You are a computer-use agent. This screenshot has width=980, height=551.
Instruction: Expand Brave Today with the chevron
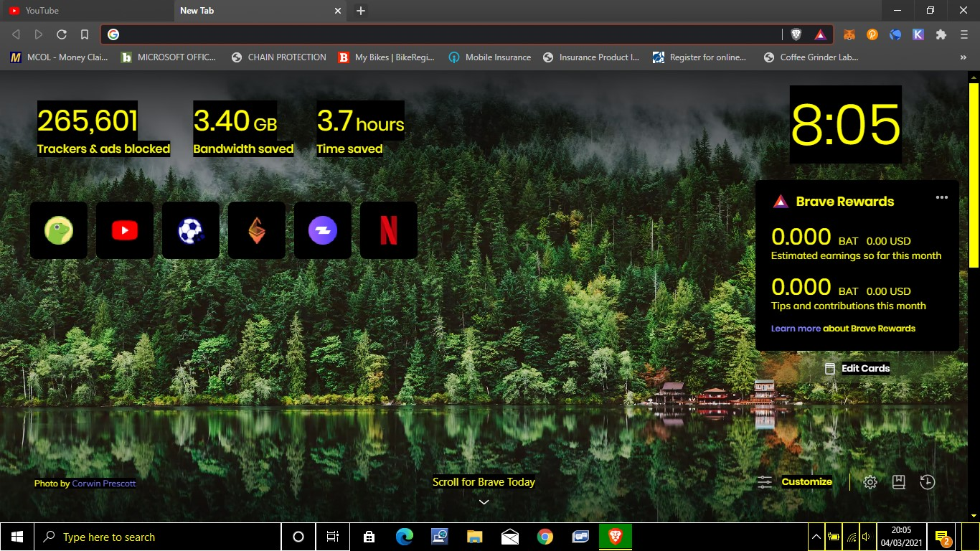(484, 501)
